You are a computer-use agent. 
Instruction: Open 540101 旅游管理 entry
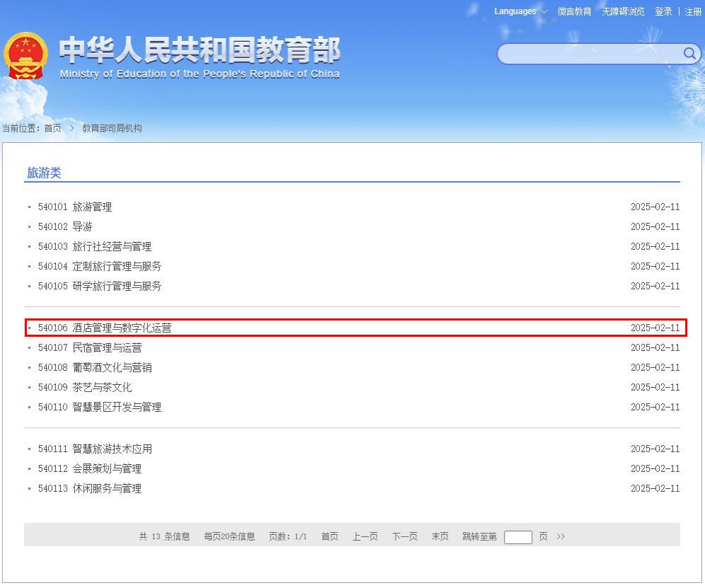(75, 207)
